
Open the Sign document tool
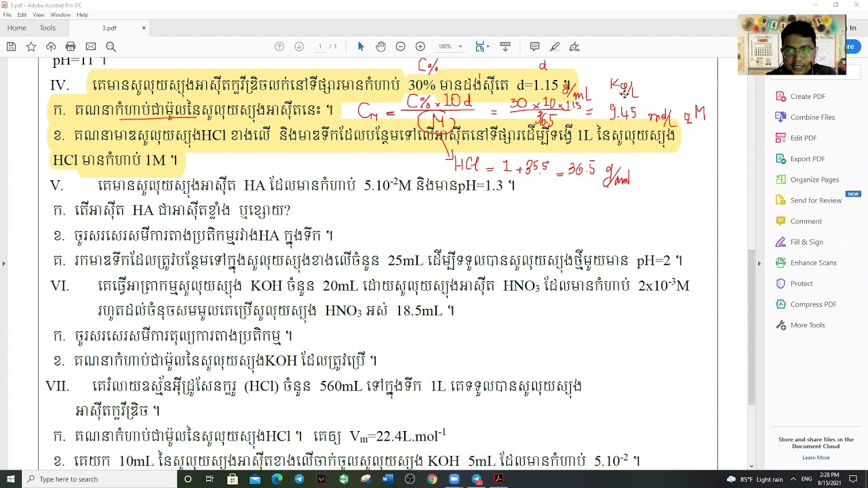(x=574, y=47)
